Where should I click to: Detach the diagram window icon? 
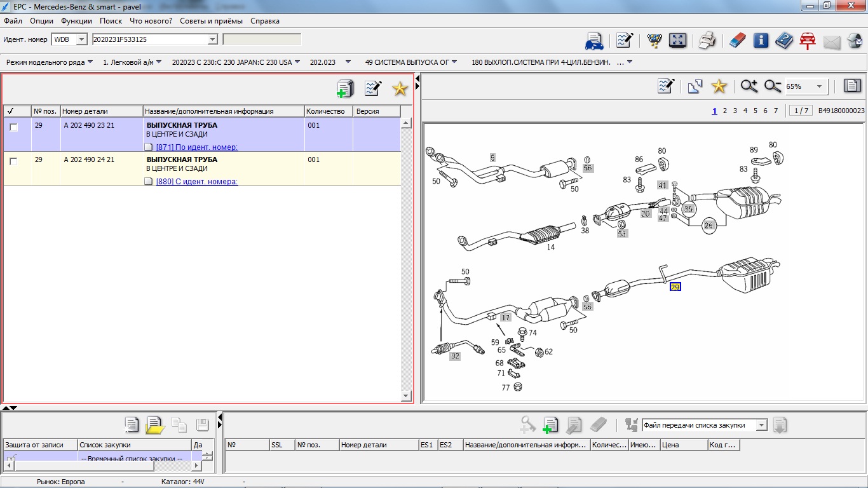coord(695,86)
